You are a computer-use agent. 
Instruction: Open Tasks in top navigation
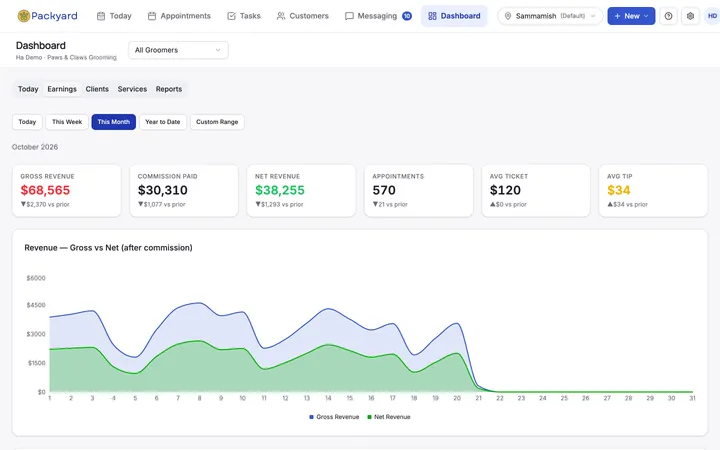tap(244, 16)
